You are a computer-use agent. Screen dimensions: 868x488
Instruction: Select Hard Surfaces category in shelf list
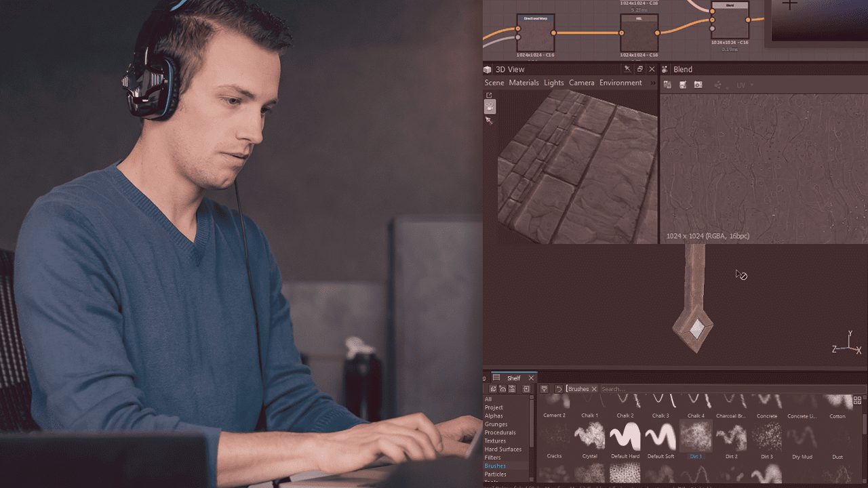[x=502, y=449]
